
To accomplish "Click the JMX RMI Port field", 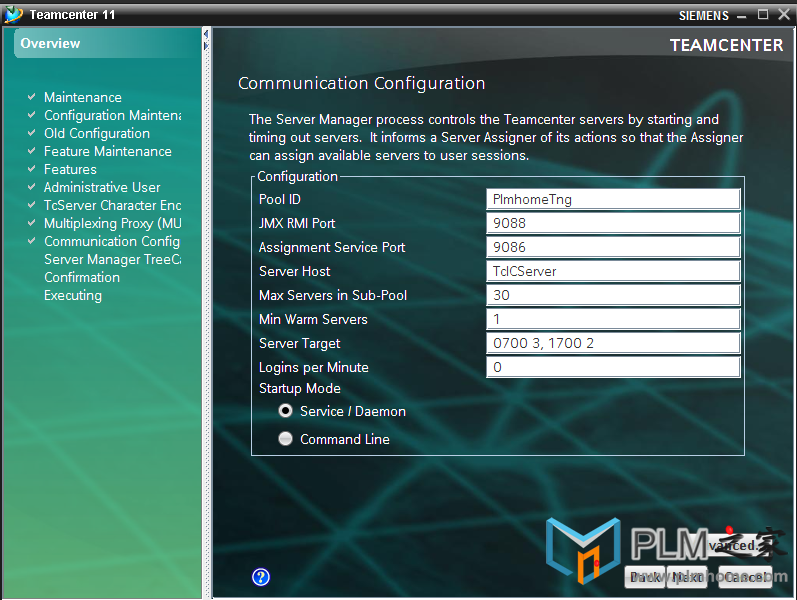I will [x=613, y=223].
